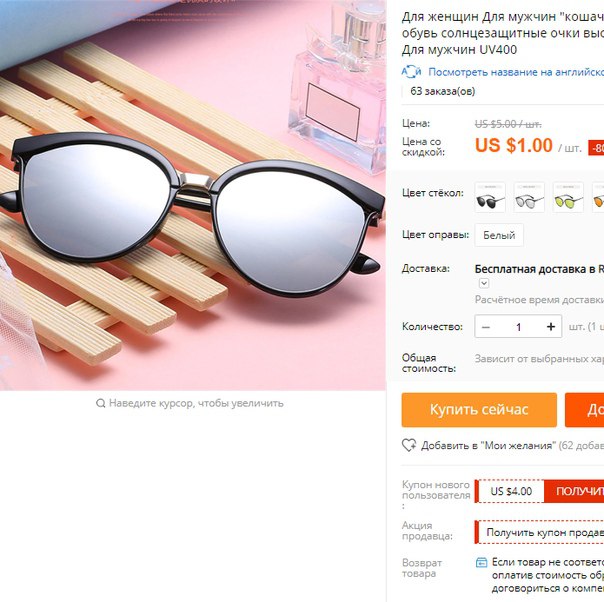Click the Купить сейчас button
This screenshot has width=604, height=602.
coord(479,410)
